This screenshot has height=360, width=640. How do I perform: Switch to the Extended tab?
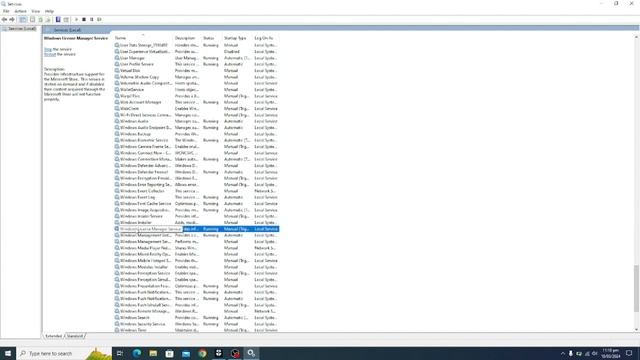coord(53,336)
